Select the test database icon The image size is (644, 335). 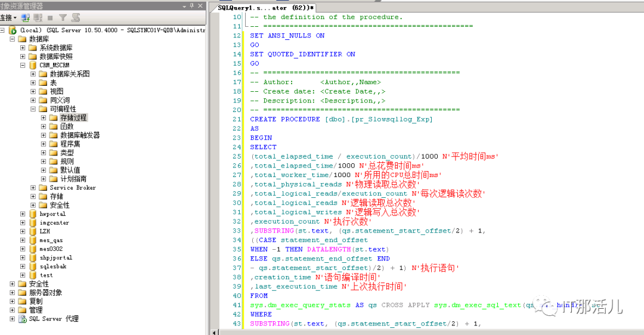coord(33,275)
